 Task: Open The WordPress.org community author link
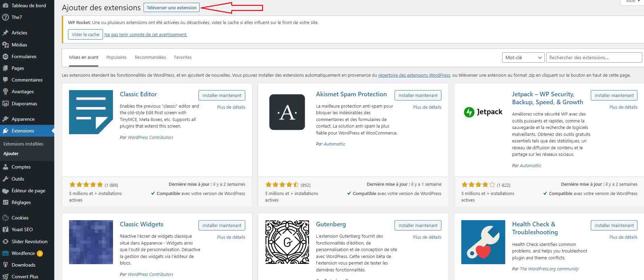click(549, 269)
